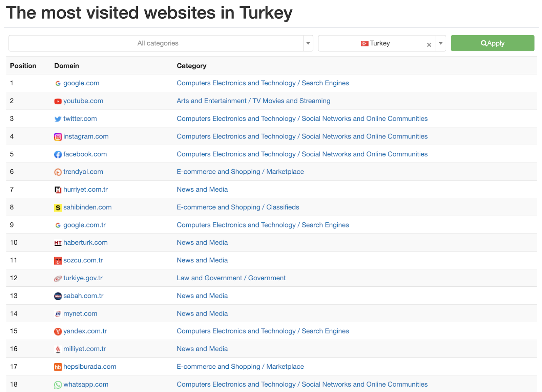The width and height of the screenshot is (542, 392).
Task: Click the Domain column header
Action: pyautogui.click(x=67, y=66)
